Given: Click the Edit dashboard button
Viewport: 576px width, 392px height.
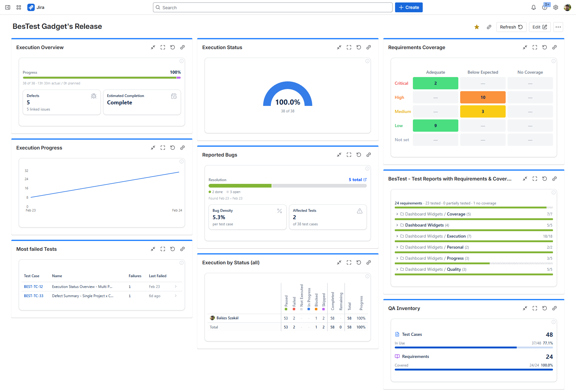Looking at the screenshot, I should (x=539, y=27).
